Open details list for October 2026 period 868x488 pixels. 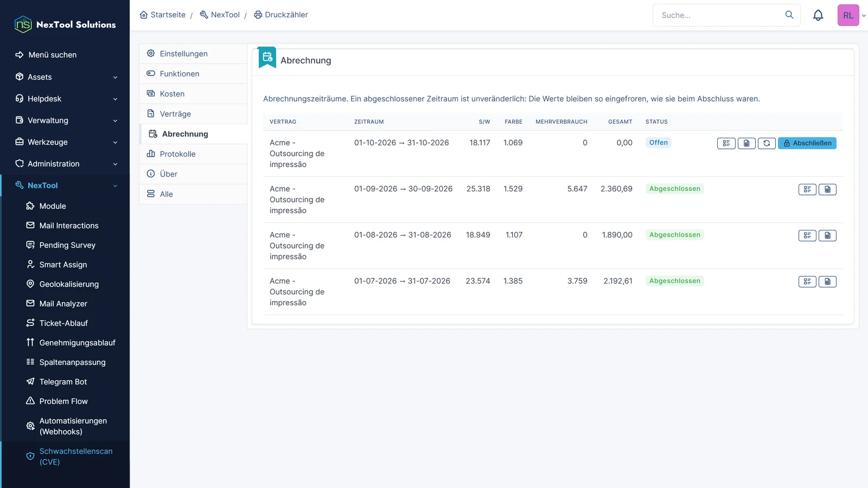(726, 143)
